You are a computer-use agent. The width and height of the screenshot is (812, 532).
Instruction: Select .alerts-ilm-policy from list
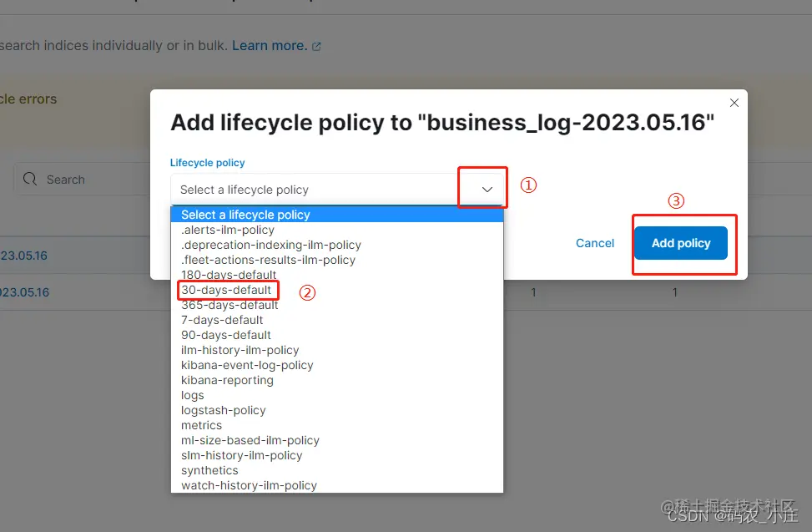click(x=337, y=230)
